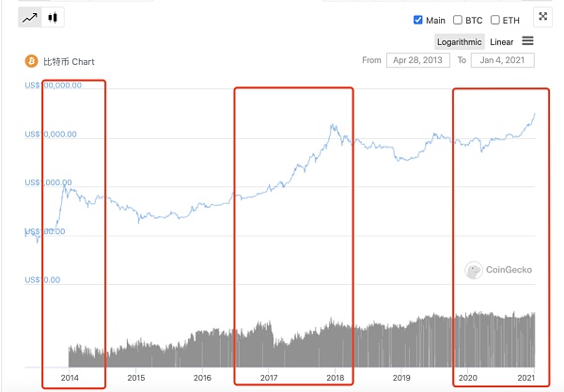This screenshot has width=564, height=392.
Task: Click the 2020 timeline label
Action: click(x=468, y=377)
